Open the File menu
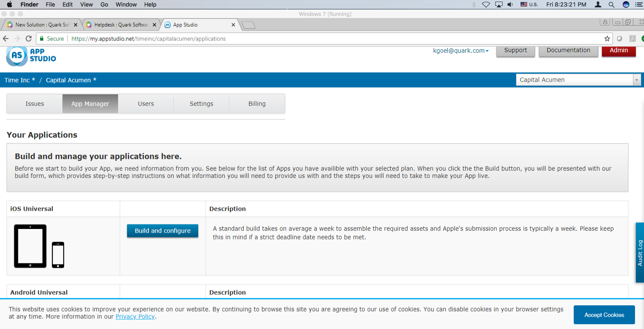Image resolution: width=644 pixels, height=329 pixels. coord(50,4)
